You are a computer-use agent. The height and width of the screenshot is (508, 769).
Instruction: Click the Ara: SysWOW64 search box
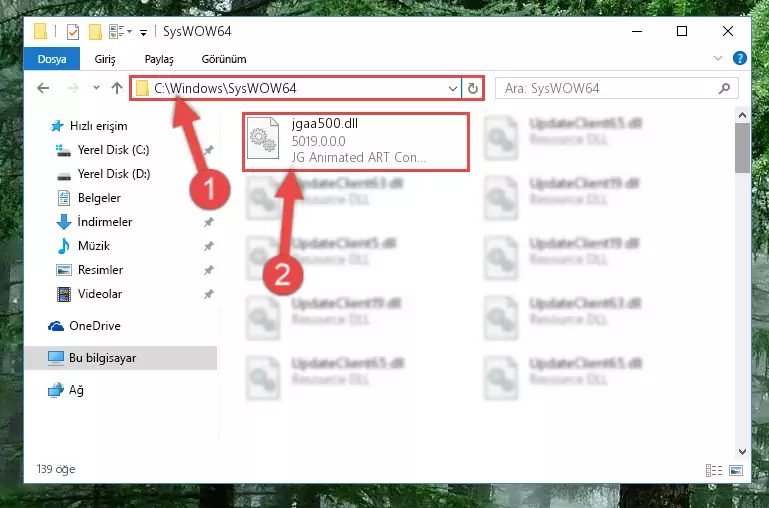[x=616, y=88]
